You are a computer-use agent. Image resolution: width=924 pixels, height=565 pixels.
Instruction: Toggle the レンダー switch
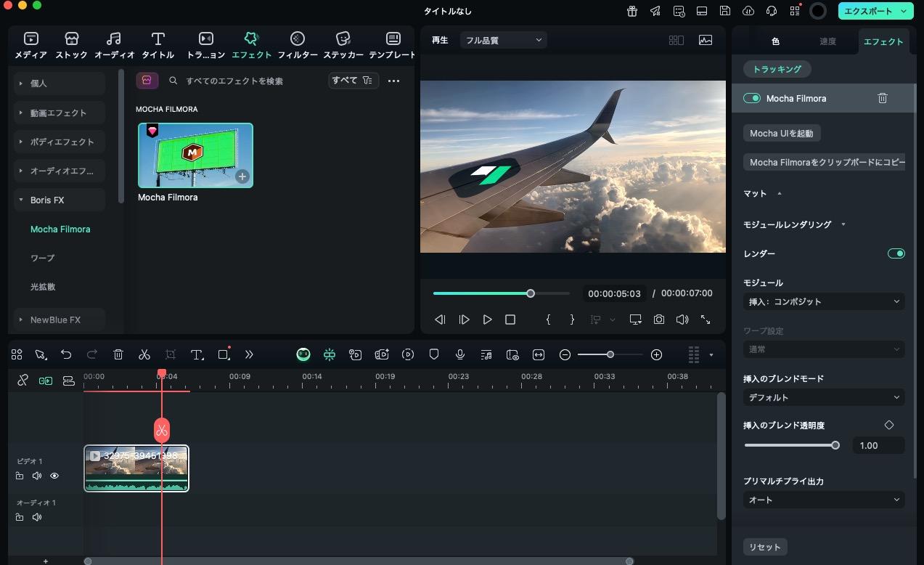[896, 253]
